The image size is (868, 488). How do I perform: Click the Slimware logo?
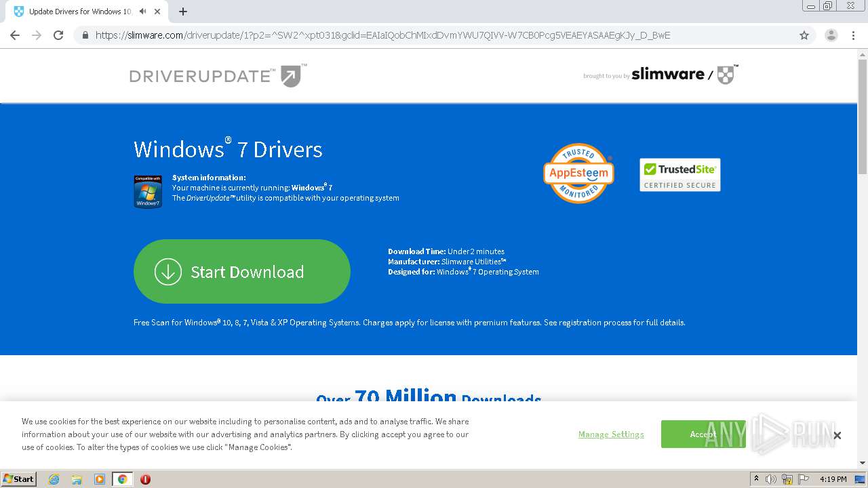[x=684, y=75]
